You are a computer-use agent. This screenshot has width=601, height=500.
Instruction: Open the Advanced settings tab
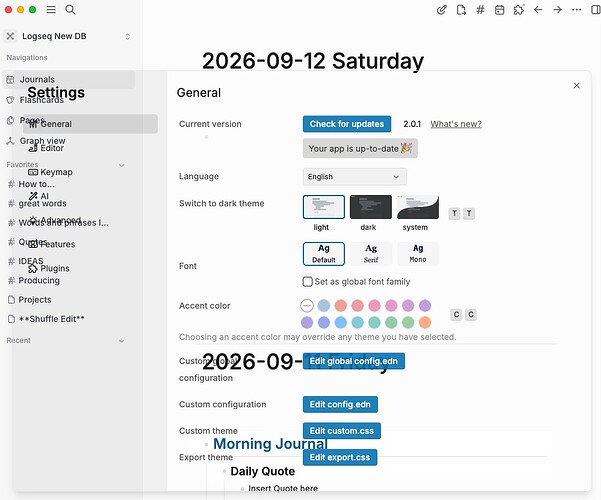(55, 220)
